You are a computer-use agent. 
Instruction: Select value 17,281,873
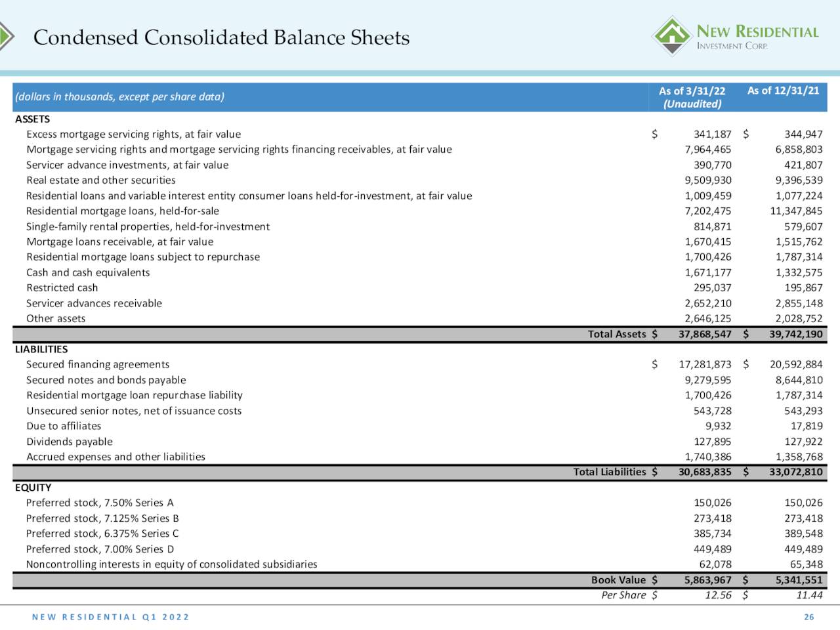pyautogui.click(x=705, y=364)
